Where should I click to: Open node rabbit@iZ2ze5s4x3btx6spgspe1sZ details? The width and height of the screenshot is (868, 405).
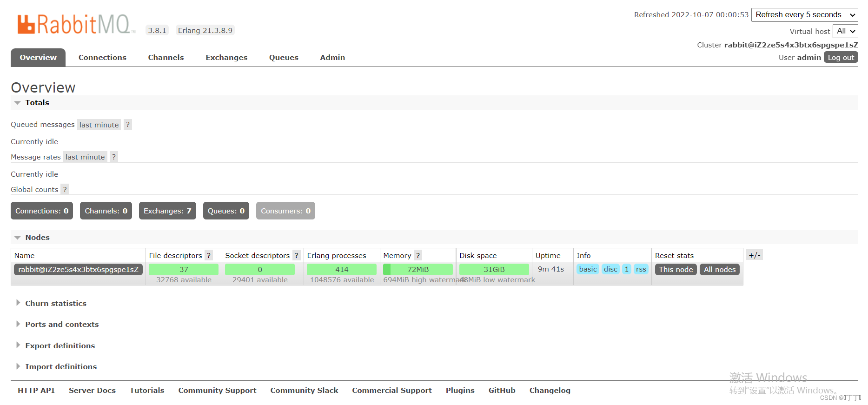(78, 269)
